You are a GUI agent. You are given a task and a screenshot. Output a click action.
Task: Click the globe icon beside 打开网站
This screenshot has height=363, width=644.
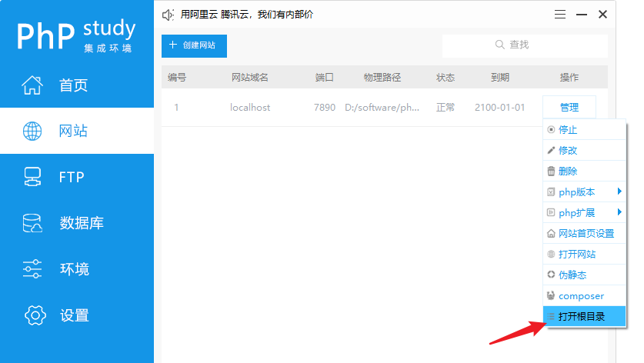[551, 255]
